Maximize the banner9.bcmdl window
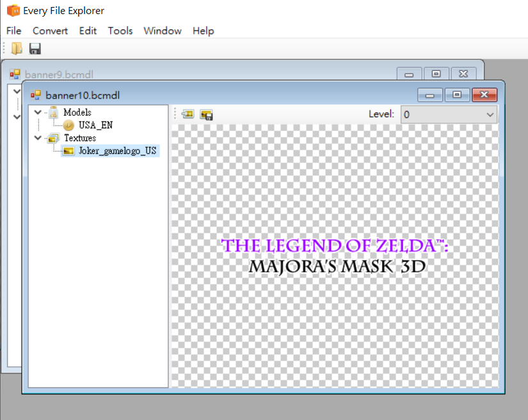 point(436,74)
